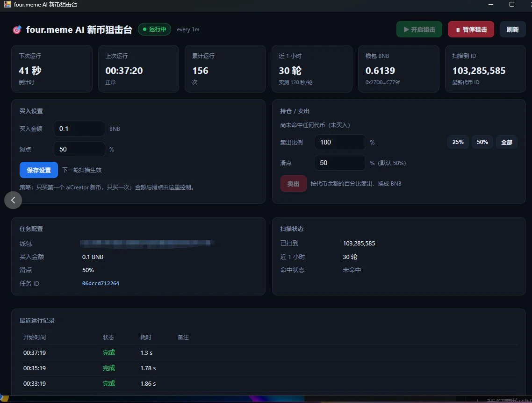Click the red 卖出 sell button

(293, 184)
